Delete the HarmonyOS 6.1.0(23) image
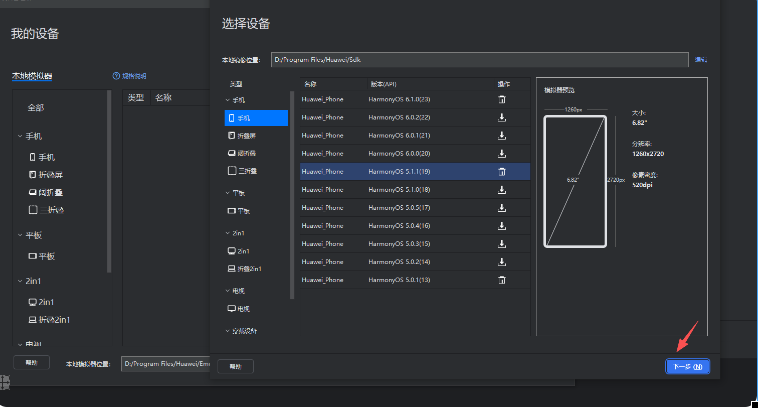 (502, 100)
